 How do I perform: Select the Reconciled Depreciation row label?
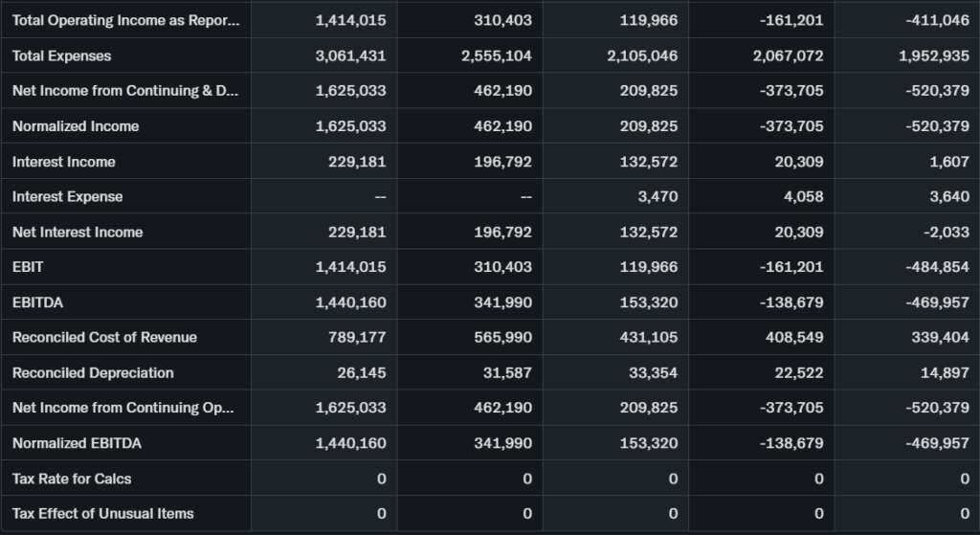pos(93,372)
